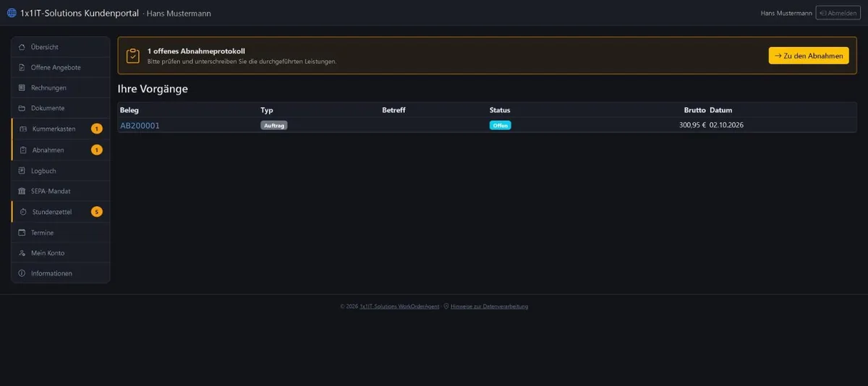
Task: Open the Übersicht menu entry
Action: 61,47
